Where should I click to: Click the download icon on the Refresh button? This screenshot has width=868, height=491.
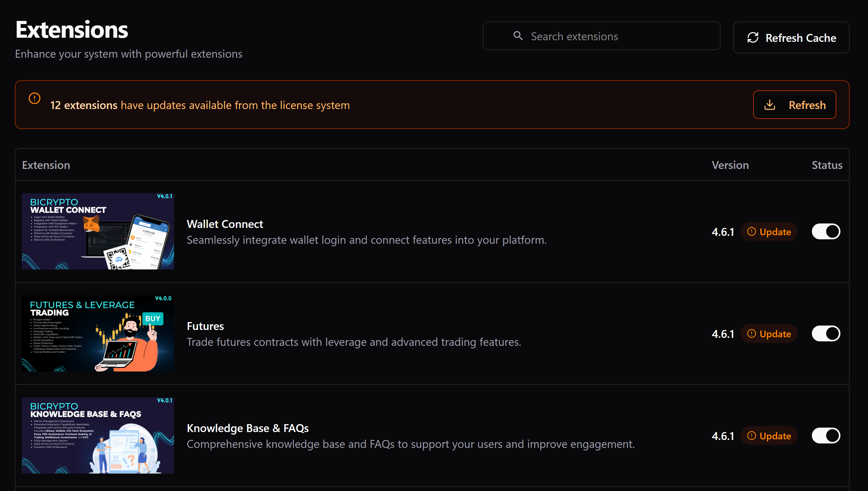click(770, 105)
